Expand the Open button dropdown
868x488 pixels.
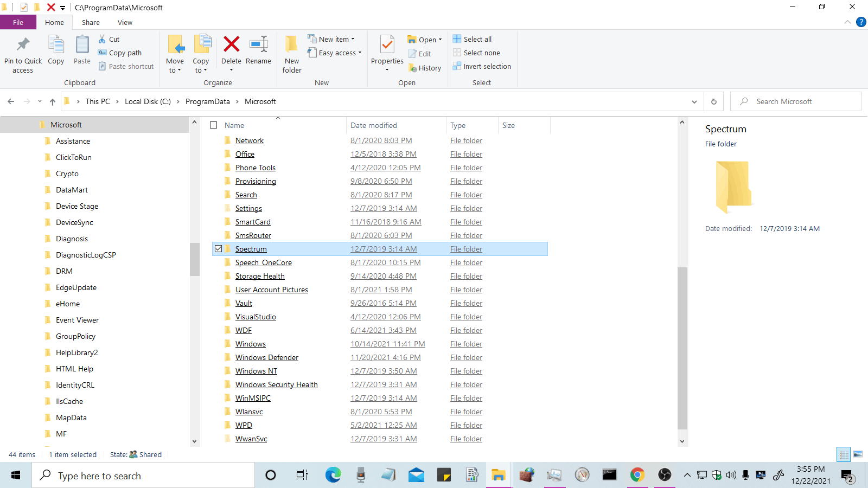coord(440,40)
